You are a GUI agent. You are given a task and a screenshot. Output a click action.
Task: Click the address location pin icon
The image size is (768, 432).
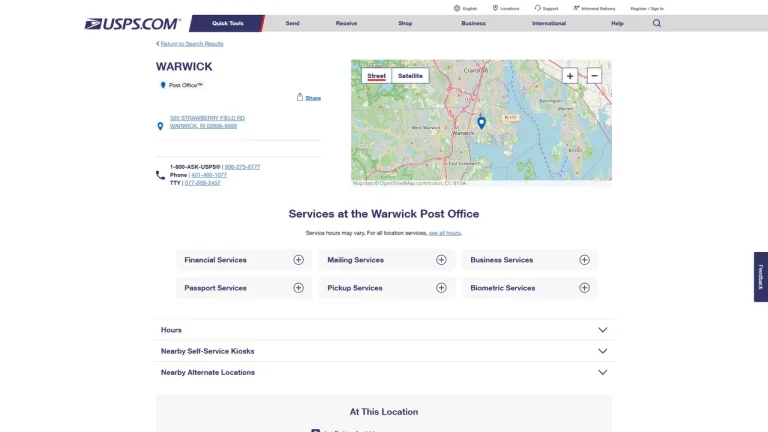click(x=160, y=126)
